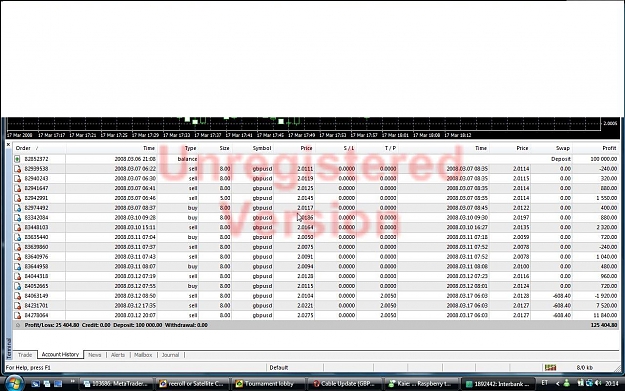Open the News tab
Image resolution: width=625 pixels, height=391 pixels.
coord(94,355)
